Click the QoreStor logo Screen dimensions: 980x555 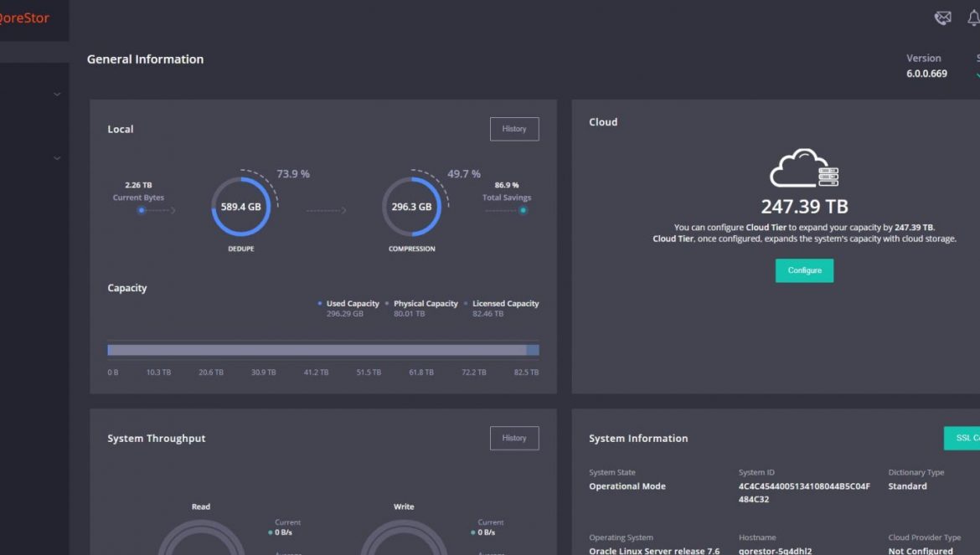pyautogui.click(x=24, y=18)
